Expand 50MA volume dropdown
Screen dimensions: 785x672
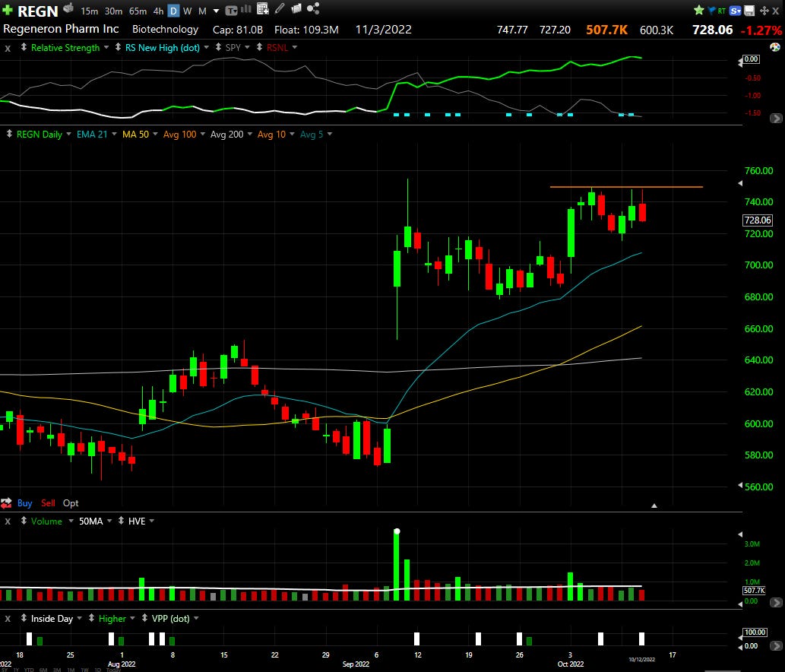pos(109,521)
